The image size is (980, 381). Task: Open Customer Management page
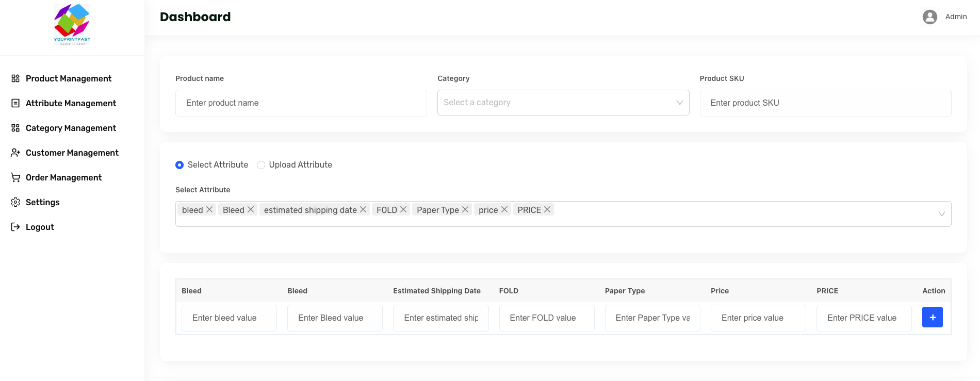pyautogui.click(x=72, y=153)
